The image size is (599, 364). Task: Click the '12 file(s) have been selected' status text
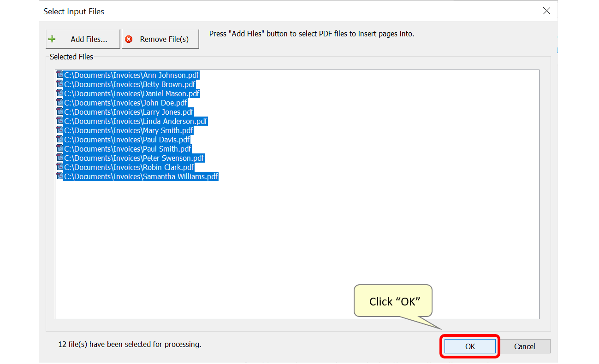(x=130, y=344)
